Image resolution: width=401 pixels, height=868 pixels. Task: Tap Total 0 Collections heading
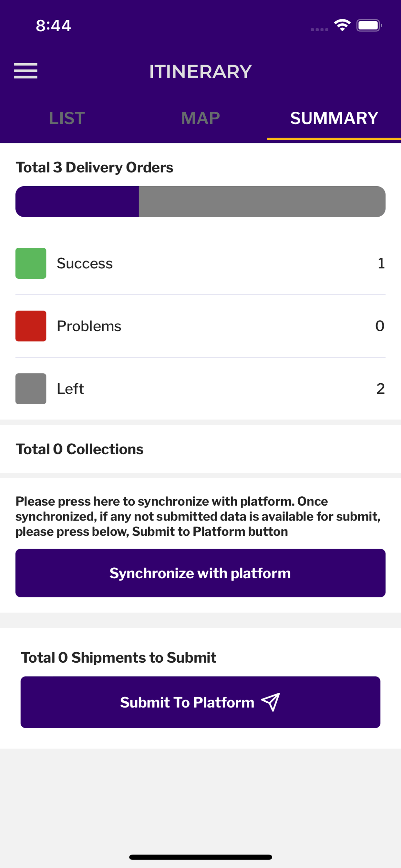coord(79,449)
